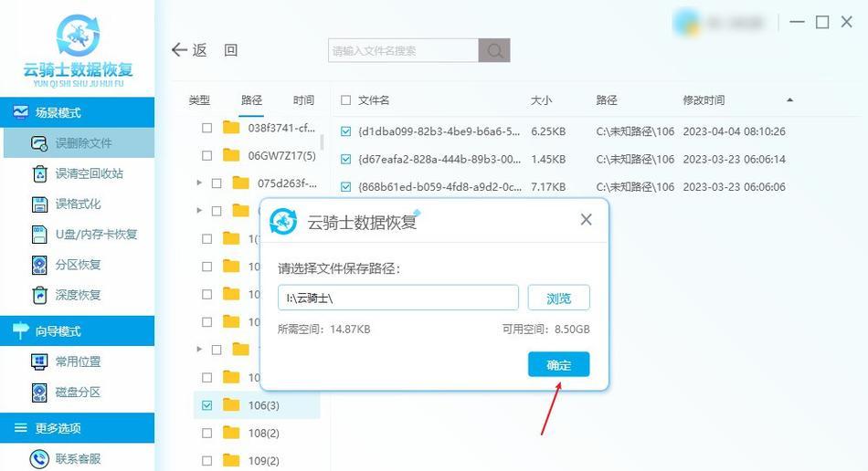This screenshot has height=471, width=868.
Task: Confirm with the 确定 button
Action: [558, 364]
